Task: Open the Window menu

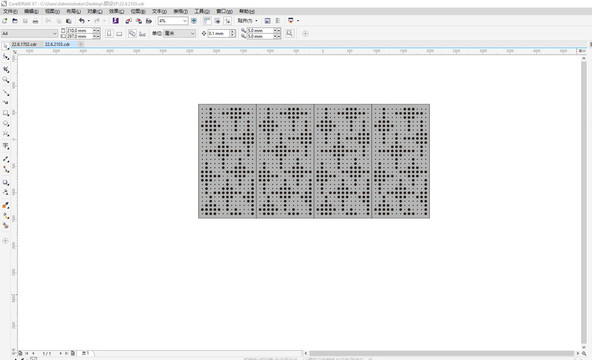Action: pos(224,11)
